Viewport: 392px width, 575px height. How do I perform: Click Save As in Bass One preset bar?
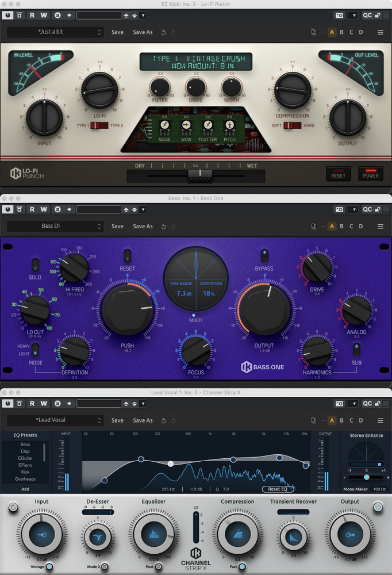tap(143, 226)
